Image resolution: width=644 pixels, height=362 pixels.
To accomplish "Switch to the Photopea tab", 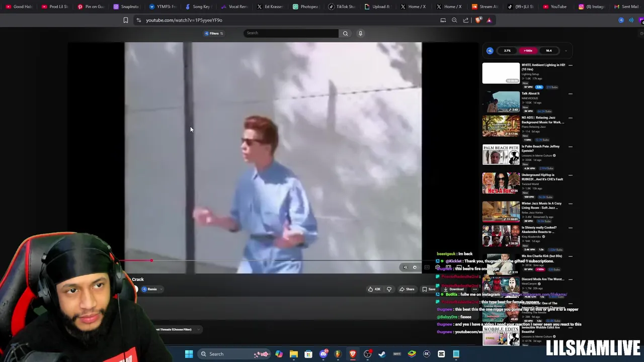I will [305, 7].
